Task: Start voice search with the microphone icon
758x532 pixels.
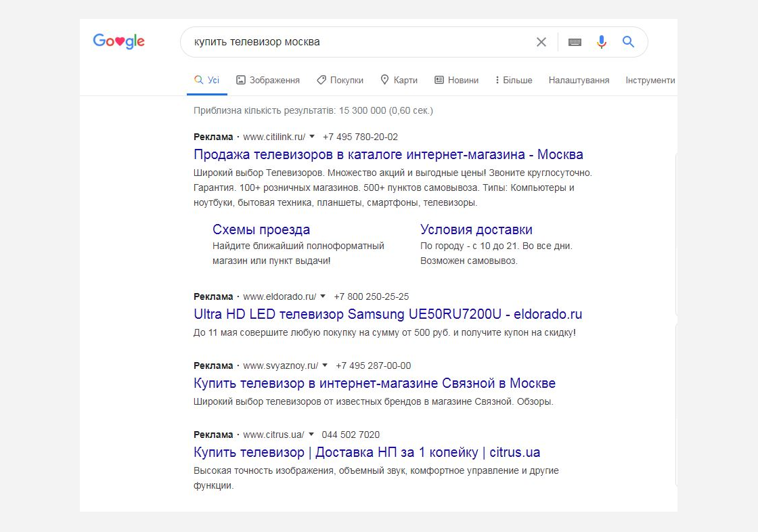Action: pos(602,42)
